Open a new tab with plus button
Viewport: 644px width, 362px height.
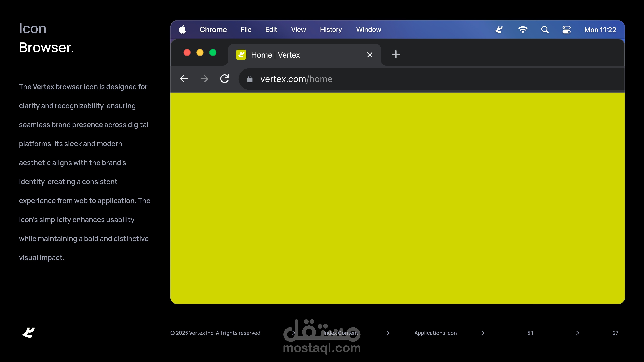(396, 54)
